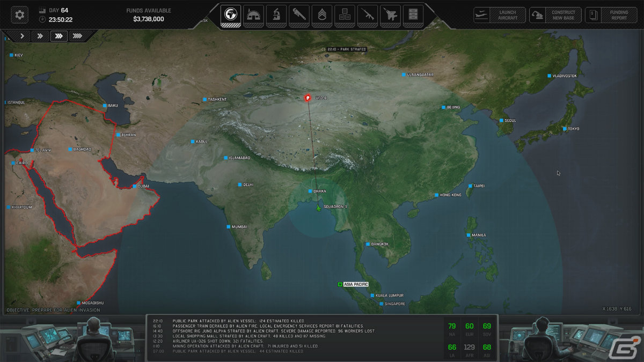This screenshot has width=644, height=362.
Task: Click the 16:10 passenger train derailed log entry
Action: (259, 326)
